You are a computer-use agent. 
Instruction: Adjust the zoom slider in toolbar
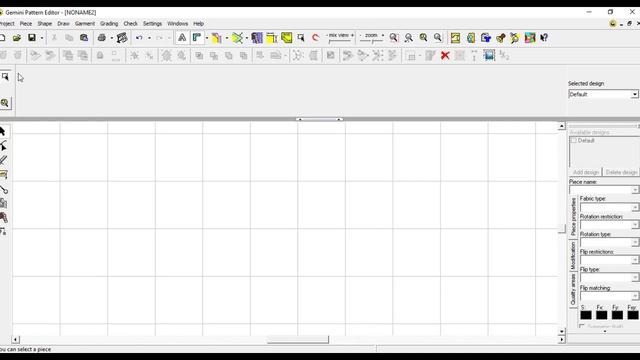371,40
